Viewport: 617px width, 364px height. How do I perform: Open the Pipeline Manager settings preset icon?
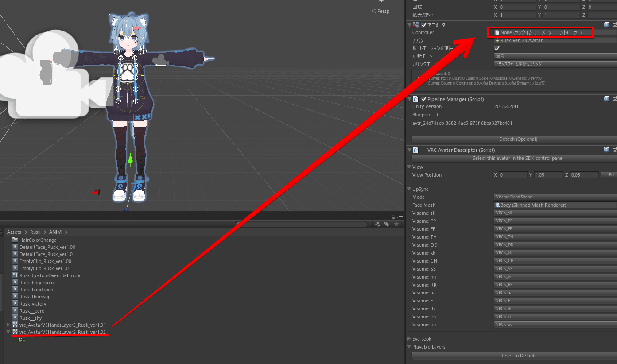click(614, 99)
